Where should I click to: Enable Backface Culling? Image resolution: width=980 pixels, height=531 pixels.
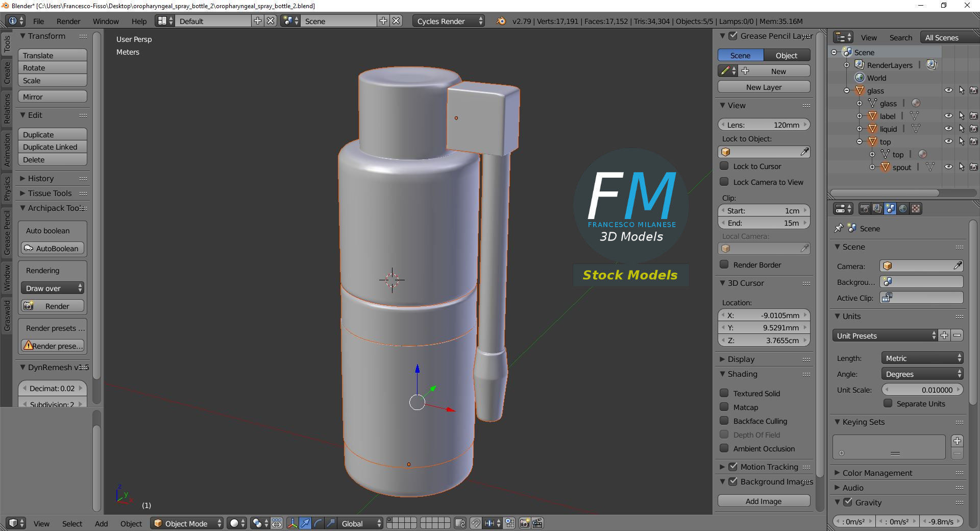pyautogui.click(x=724, y=421)
